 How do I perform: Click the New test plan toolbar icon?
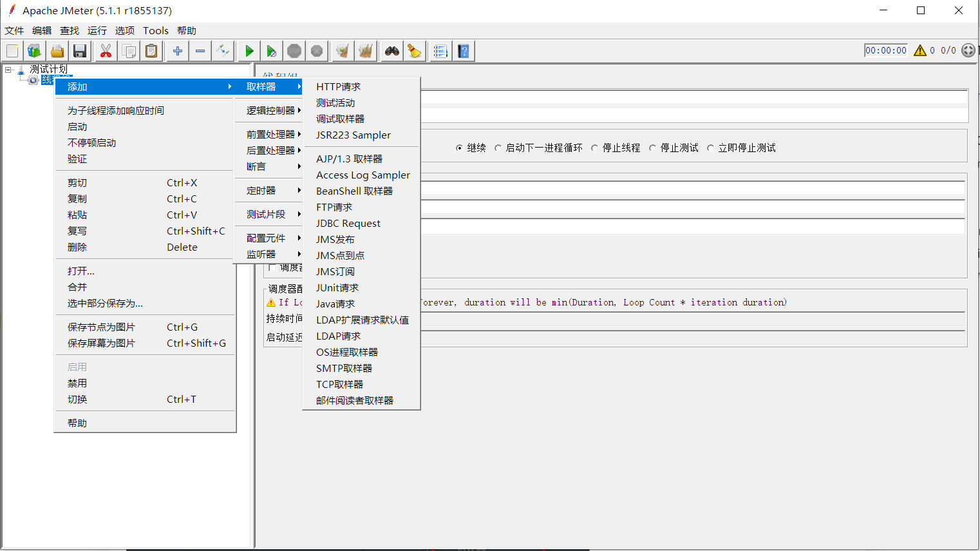12,51
